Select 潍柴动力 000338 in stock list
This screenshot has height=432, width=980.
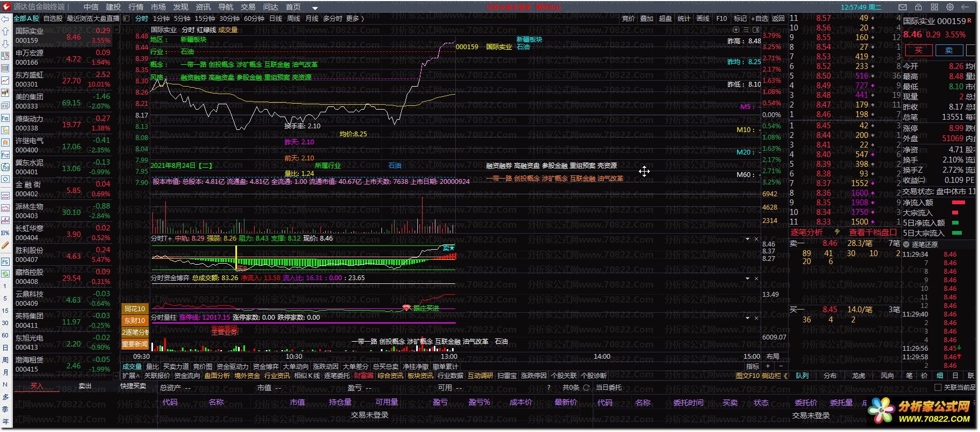(x=63, y=124)
